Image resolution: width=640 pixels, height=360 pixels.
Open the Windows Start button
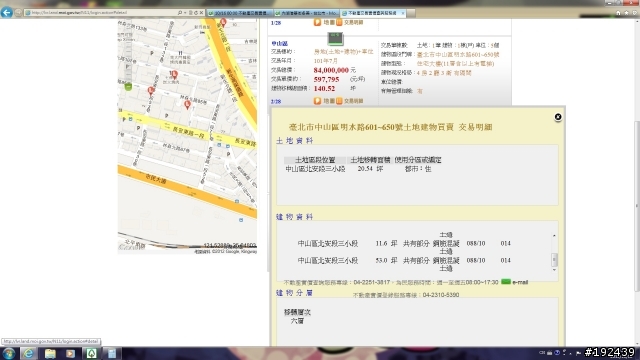click(9, 353)
